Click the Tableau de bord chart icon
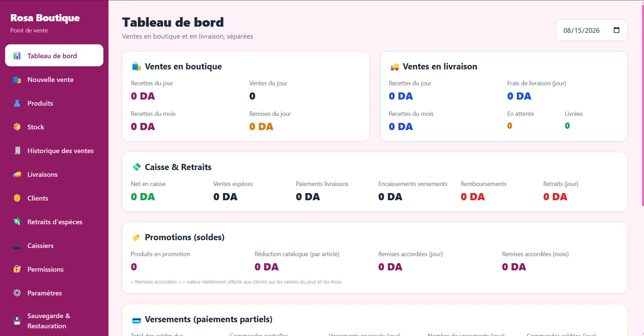 pos(17,56)
